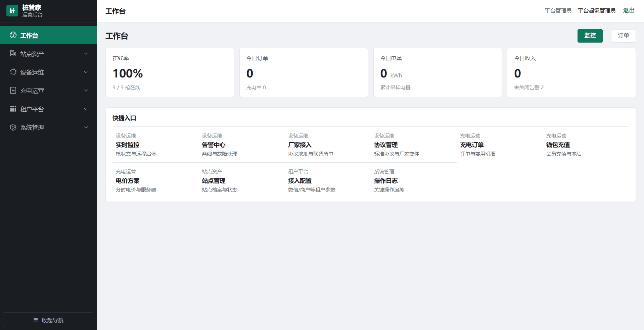Image resolution: width=644 pixels, height=330 pixels.
Task: Open the 厂家接入 shortcut
Action: (x=327, y=145)
